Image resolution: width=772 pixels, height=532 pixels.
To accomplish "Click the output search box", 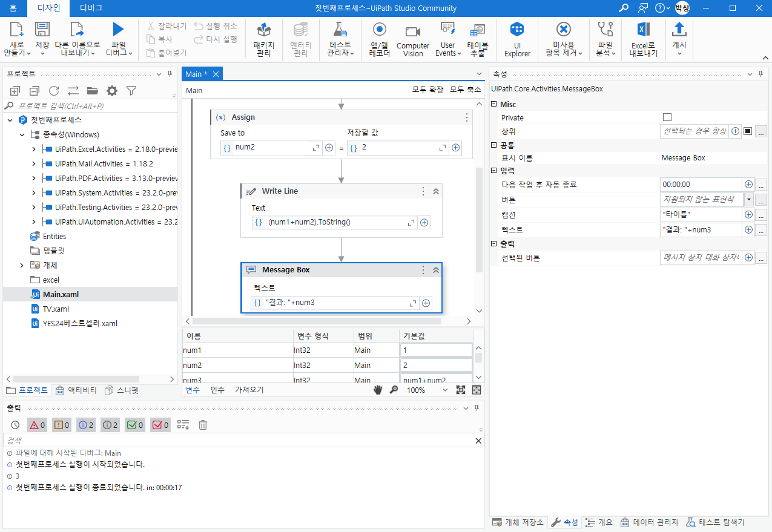I will coord(240,441).
